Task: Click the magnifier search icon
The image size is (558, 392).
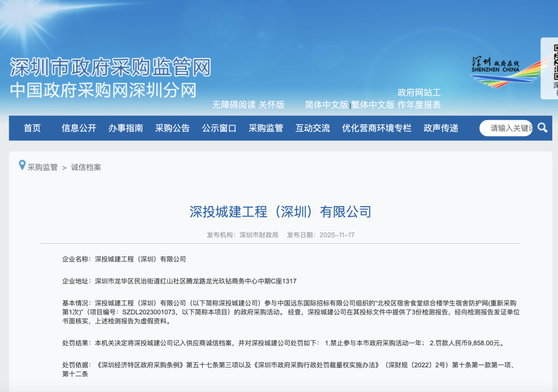Action: click(542, 128)
